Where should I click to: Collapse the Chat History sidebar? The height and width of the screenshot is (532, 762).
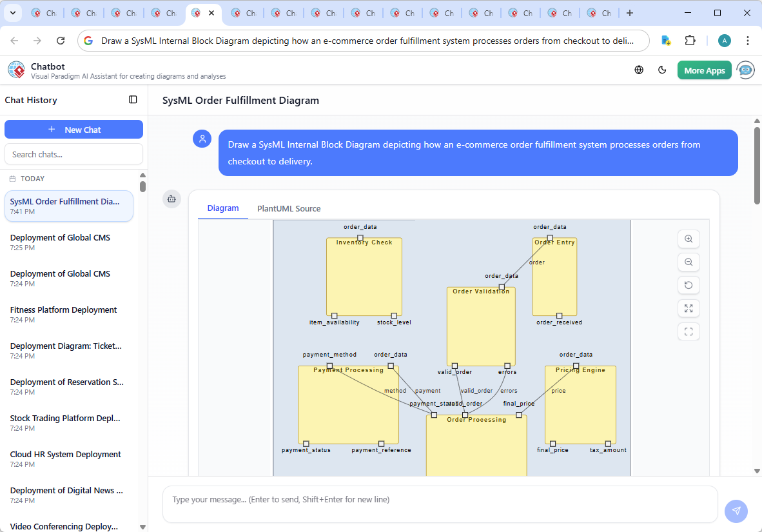pos(133,99)
